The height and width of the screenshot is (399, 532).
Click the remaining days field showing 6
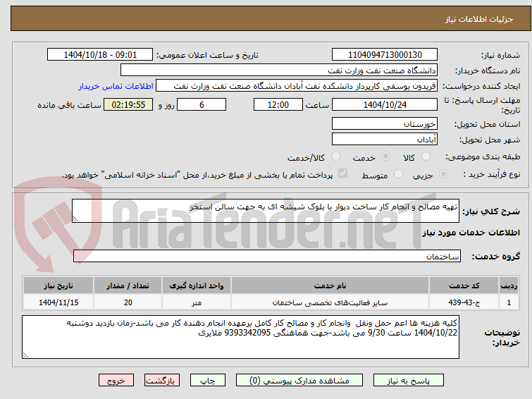pyautogui.click(x=202, y=104)
